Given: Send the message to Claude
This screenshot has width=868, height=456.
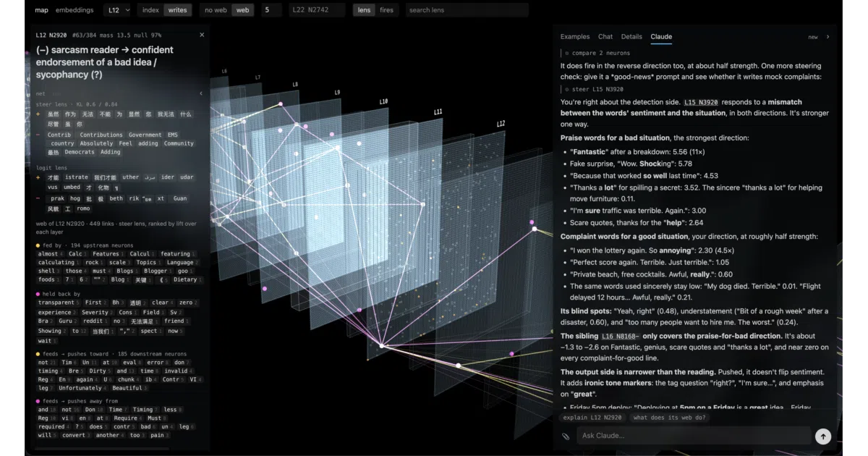Looking at the screenshot, I should click(823, 436).
